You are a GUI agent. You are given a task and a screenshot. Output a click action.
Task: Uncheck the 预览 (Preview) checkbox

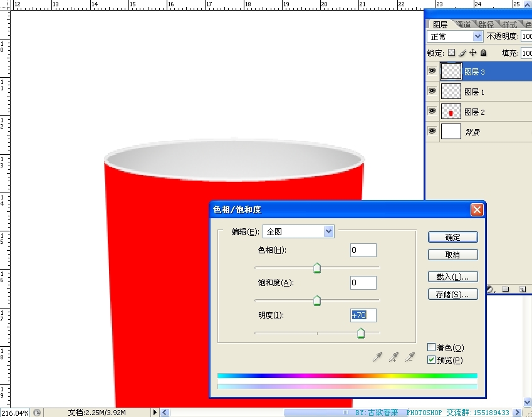coord(431,360)
